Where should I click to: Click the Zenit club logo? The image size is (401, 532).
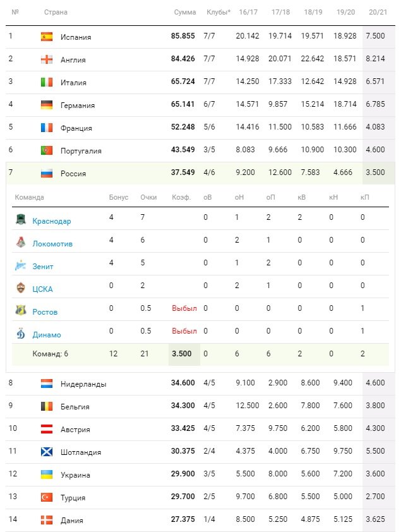click(20, 266)
